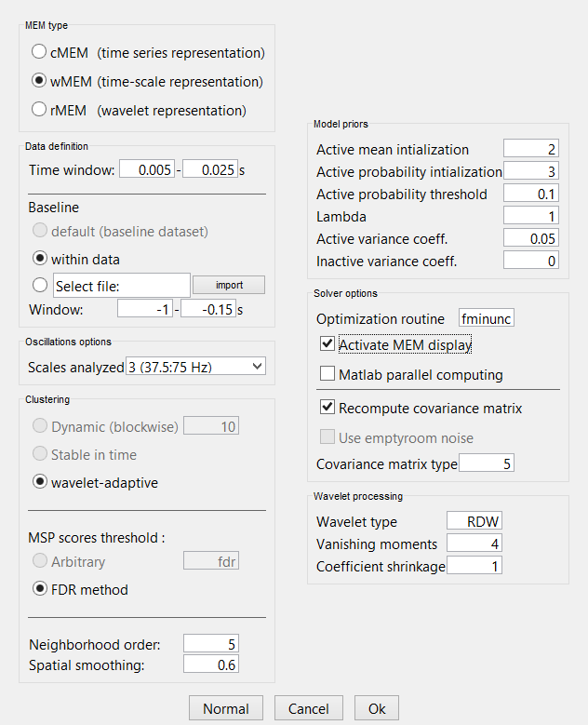Edit baseline Window start value -1

145,308
